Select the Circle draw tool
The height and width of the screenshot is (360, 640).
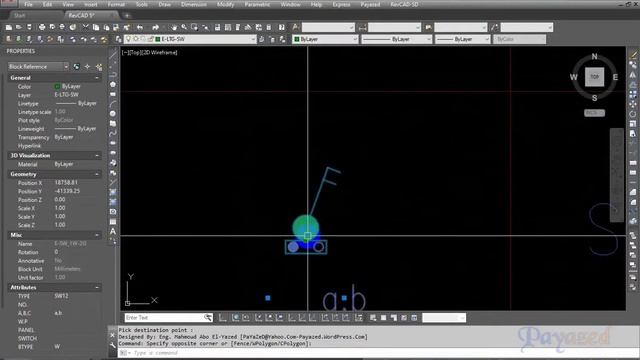click(113, 114)
